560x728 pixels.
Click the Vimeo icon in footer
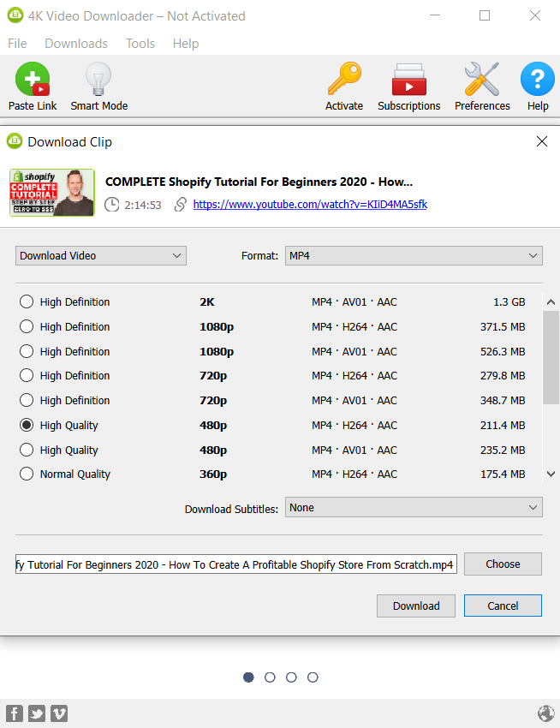coord(59,713)
